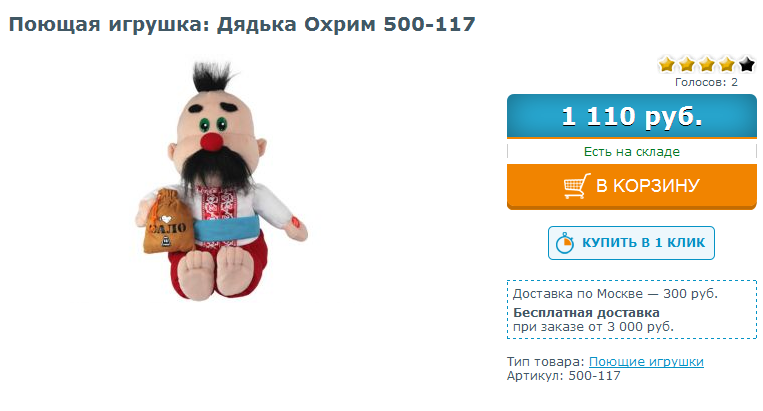Choose the fourth rating star

(727, 64)
